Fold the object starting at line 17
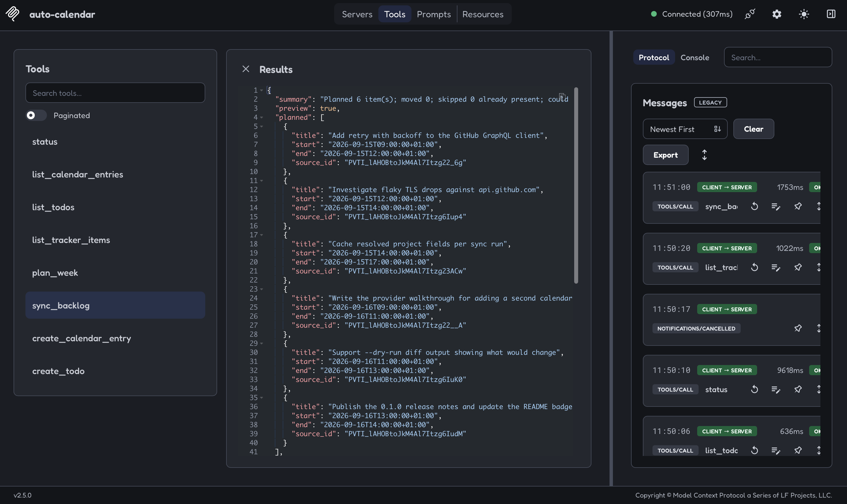 click(x=262, y=235)
